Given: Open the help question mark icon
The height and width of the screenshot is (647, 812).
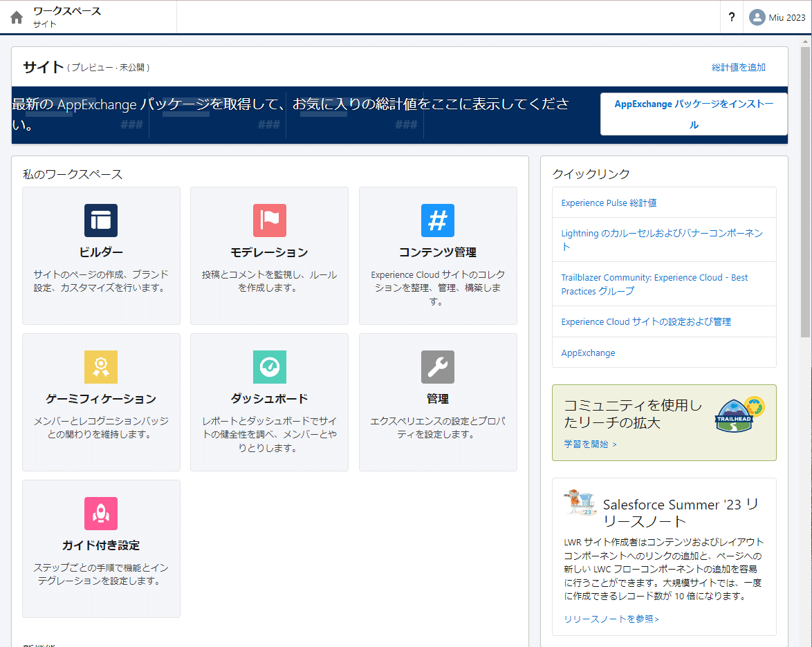Looking at the screenshot, I should point(731,17).
